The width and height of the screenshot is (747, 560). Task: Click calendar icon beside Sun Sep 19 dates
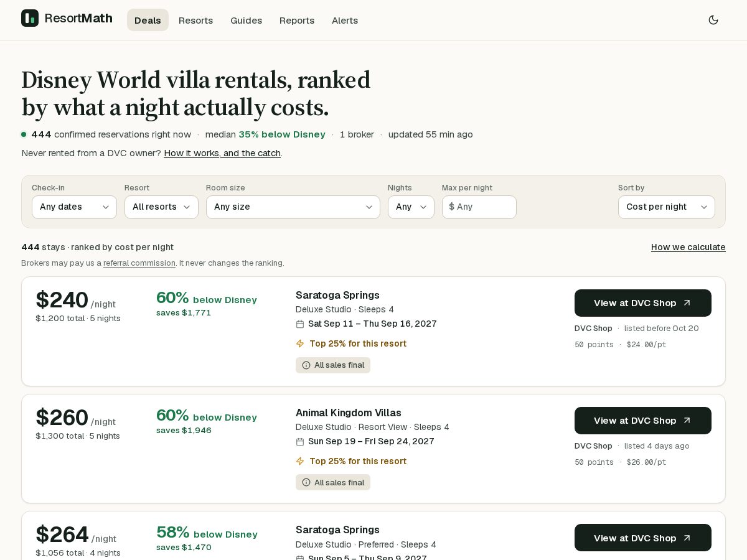[x=300, y=442]
